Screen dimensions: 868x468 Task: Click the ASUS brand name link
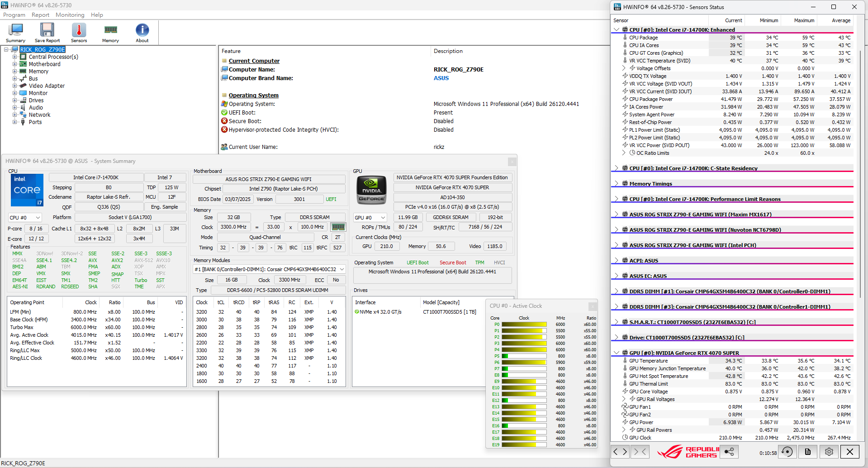click(441, 78)
